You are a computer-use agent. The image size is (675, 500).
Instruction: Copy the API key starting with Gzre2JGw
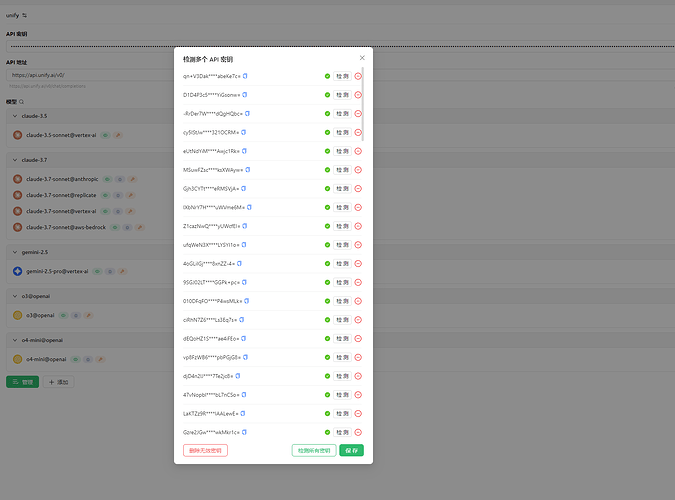click(244, 432)
